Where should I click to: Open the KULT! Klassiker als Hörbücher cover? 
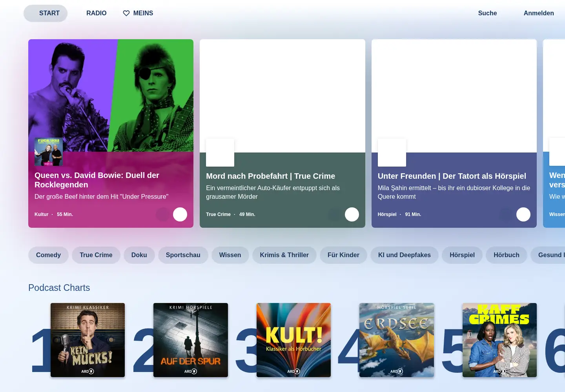click(293, 340)
